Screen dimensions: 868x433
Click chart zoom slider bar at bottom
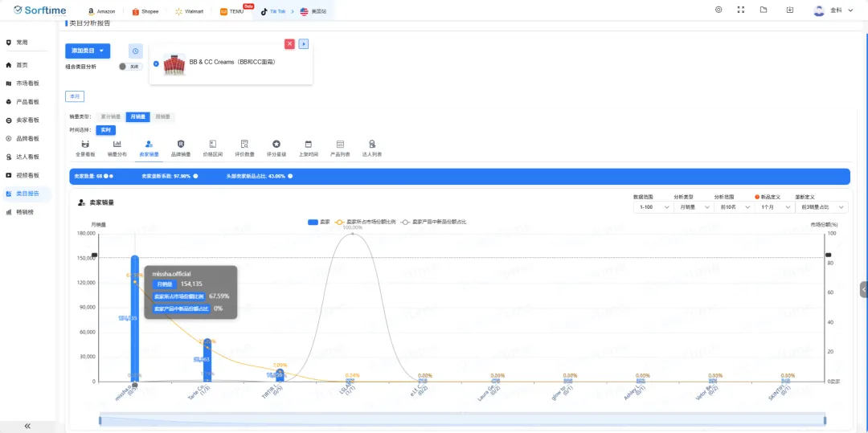click(462, 419)
